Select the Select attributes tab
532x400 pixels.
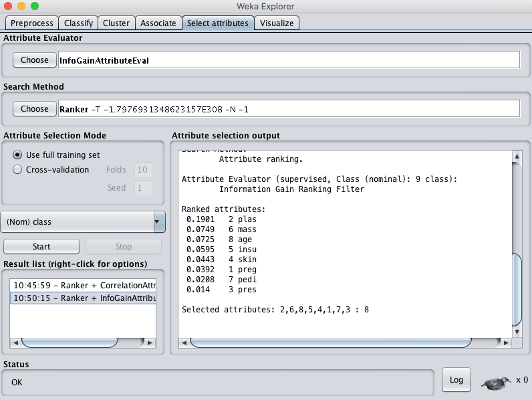218,23
